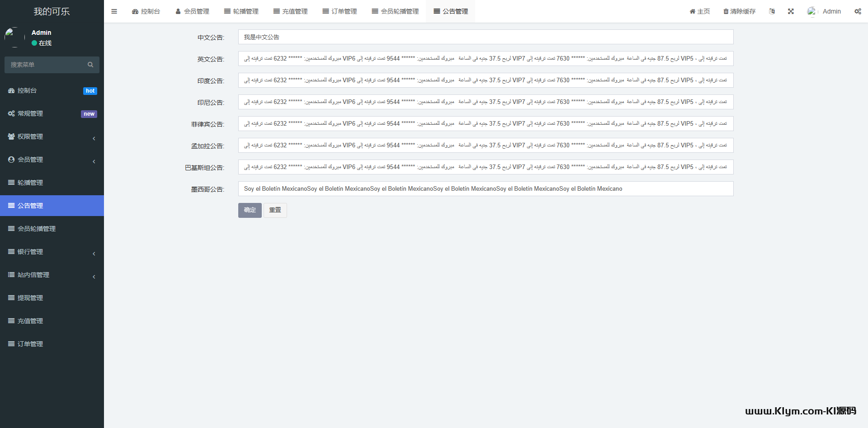Screen dimensions: 868x428
Task: Select 会员轮播管理 icon in the sidebar
Action: point(11,229)
